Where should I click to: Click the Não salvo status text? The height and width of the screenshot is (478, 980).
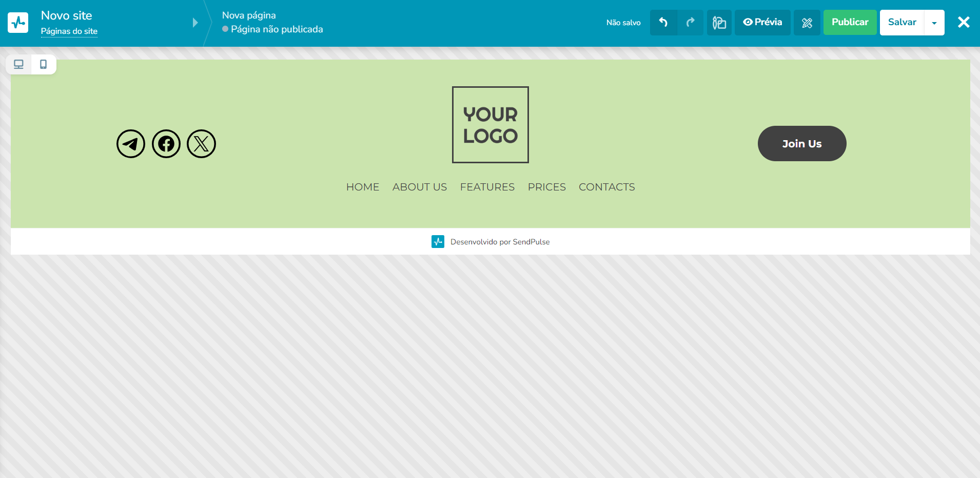(623, 23)
